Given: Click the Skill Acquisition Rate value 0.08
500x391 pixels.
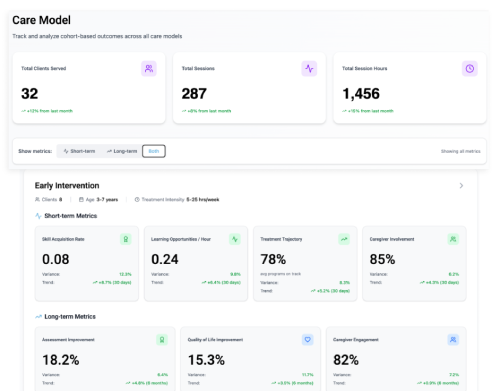Looking at the screenshot, I should [x=56, y=259].
